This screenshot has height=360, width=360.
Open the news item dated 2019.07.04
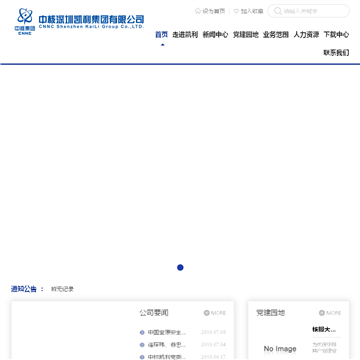167,345
